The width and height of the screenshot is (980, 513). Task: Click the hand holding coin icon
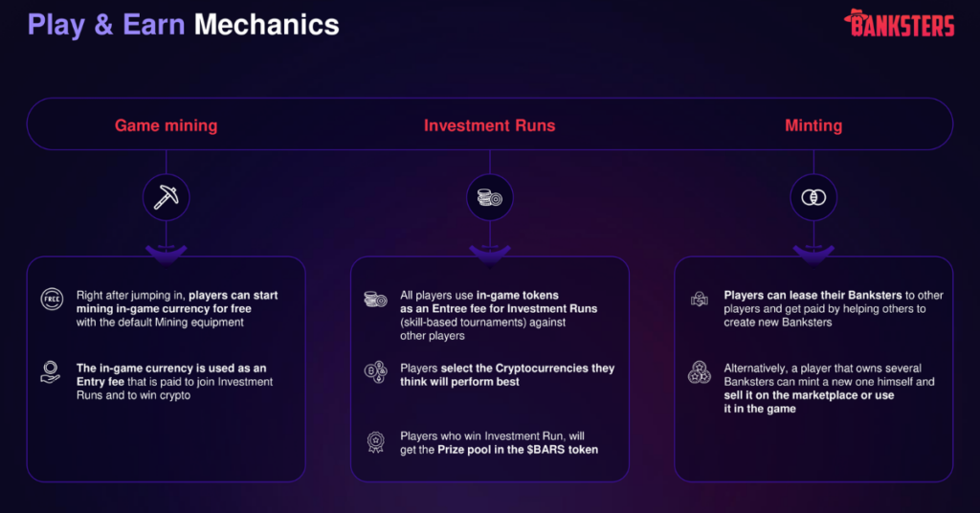pos(50,371)
